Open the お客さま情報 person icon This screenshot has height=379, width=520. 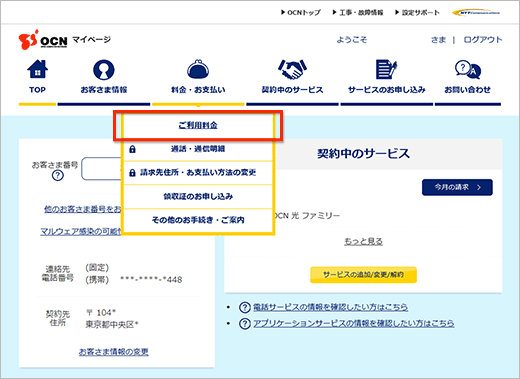pyautogui.click(x=104, y=70)
